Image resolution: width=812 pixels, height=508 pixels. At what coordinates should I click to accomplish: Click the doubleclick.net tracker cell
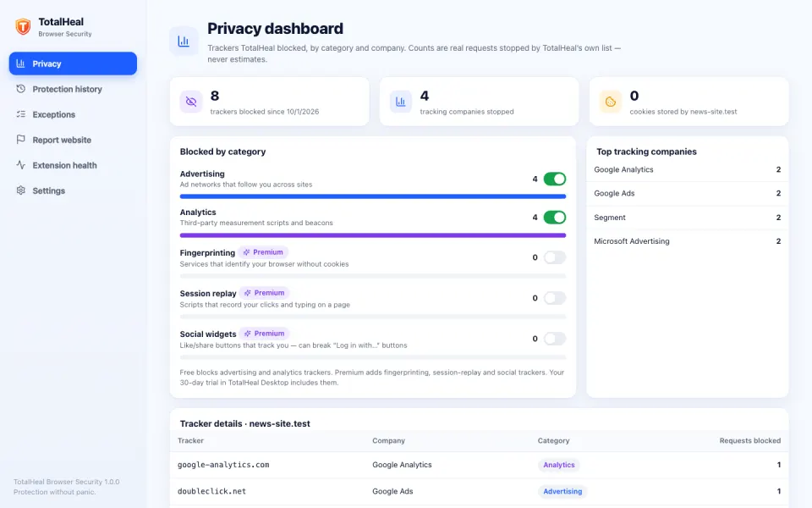pyautogui.click(x=211, y=491)
